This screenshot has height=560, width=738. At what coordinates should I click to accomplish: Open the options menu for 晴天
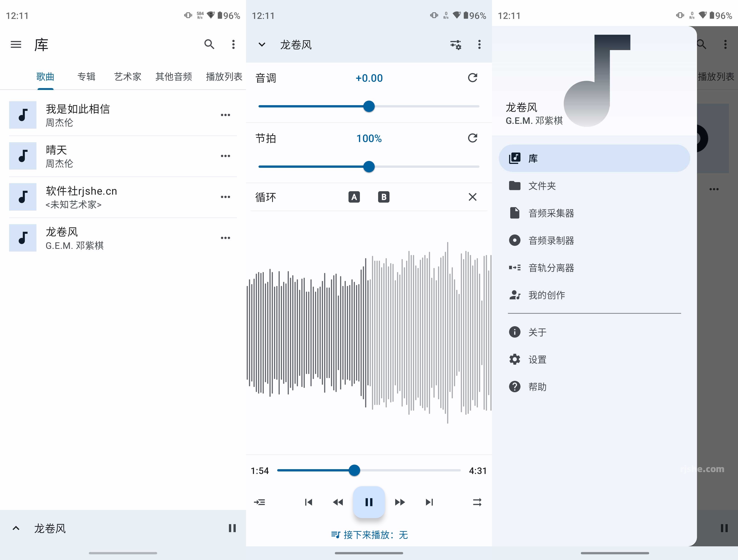[225, 155]
